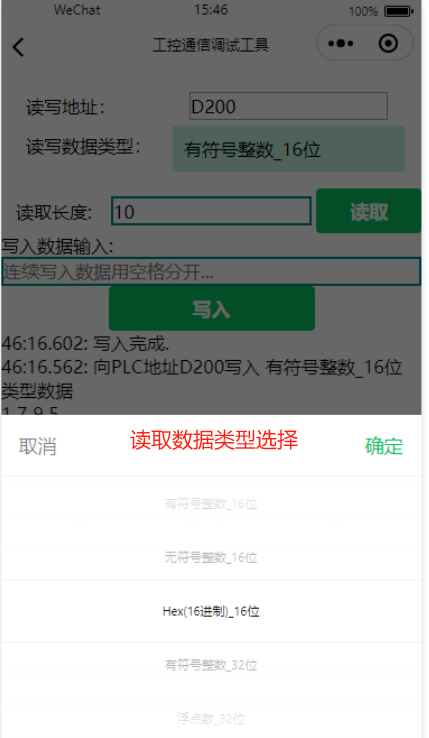Focus the 写入数据输入 text field
This screenshot has height=738, width=429.
click(211, 272)
